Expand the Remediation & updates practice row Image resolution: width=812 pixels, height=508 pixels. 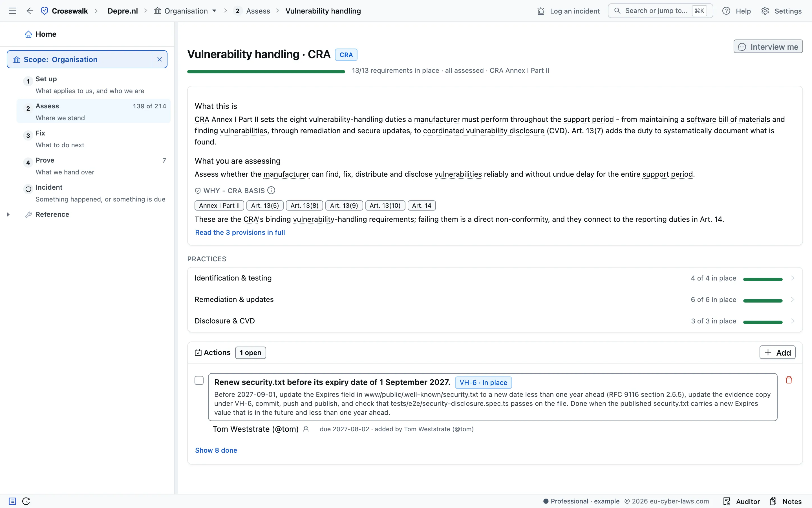click(x=495, y=300)
